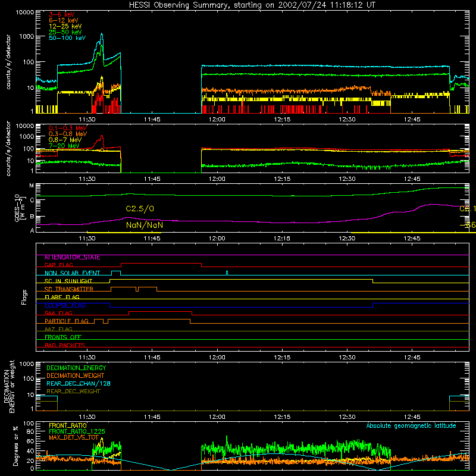Image resolution: width=476 pixels, height=476 pixels.
Task: Click the 'Degrees or %' axis title
Action: 15,446
